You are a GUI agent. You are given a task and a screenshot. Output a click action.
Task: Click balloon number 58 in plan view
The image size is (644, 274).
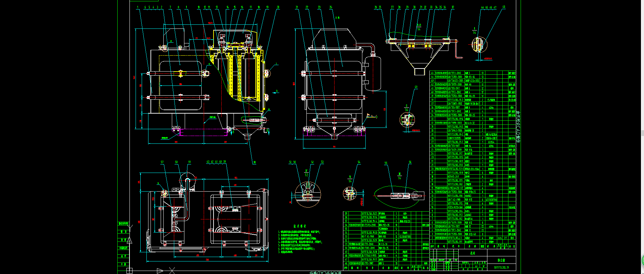(x=176, y=162)
